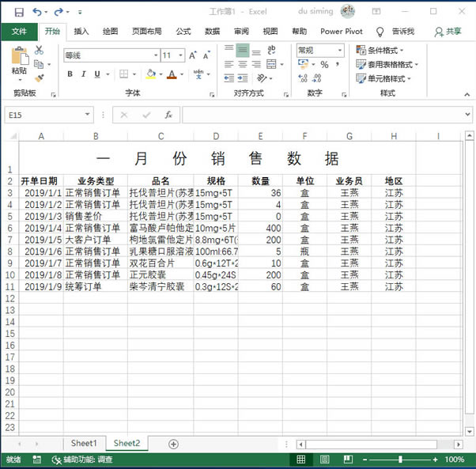
Task: Toggle middle vertical alignment
Action: pos(243,50)
